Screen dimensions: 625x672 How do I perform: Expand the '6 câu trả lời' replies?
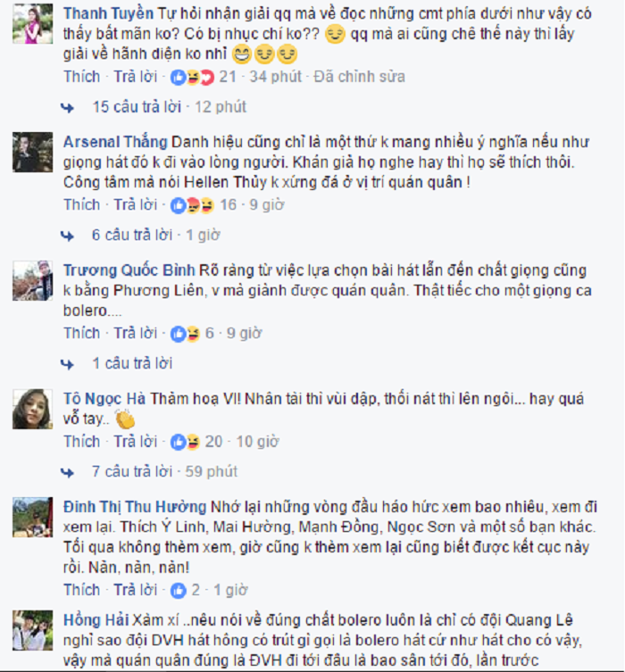[x=132, y=236]
